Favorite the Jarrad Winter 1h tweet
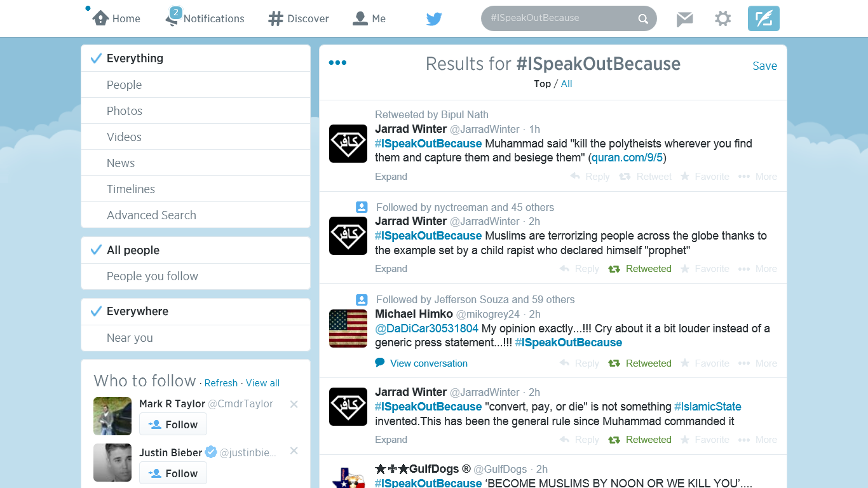 [705, 177]
